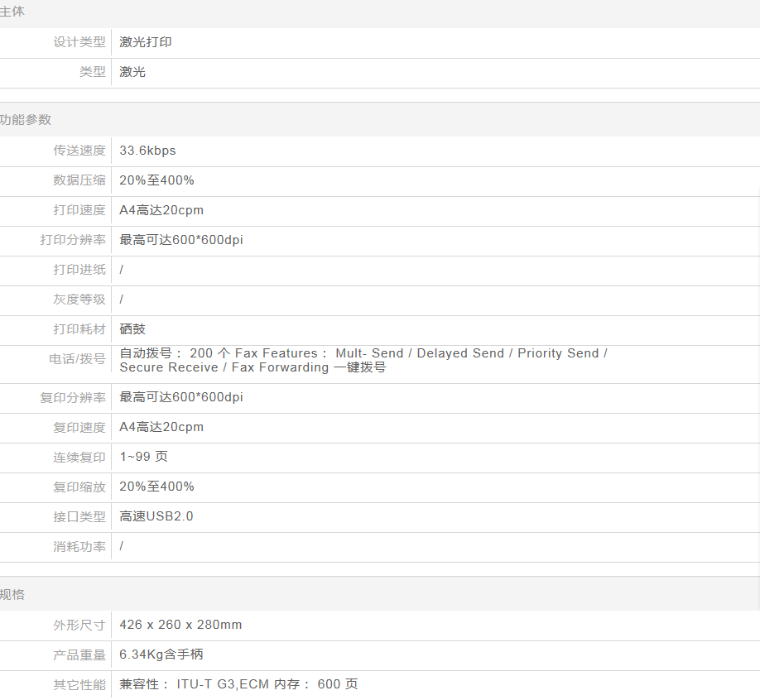Select the 数据压缩 row label
Image resolution: width=760 pixels, height=700 pixels.
click(79, 180)
